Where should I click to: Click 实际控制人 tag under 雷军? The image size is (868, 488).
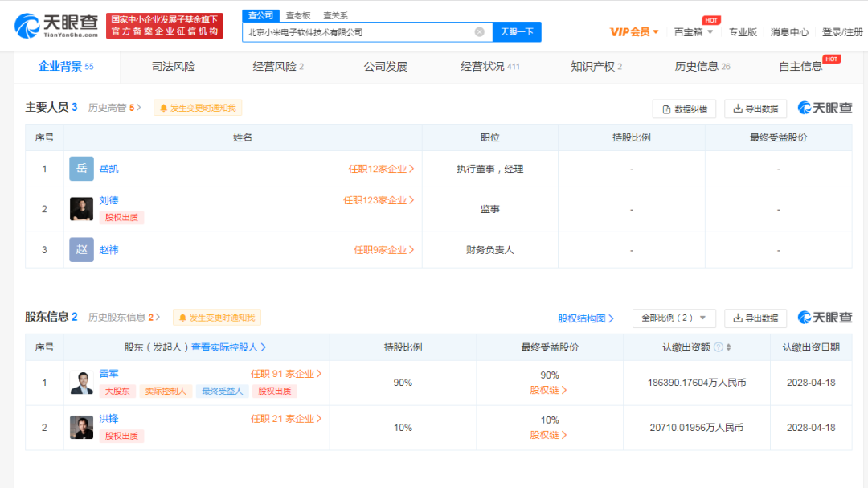(x=165, y=391)
